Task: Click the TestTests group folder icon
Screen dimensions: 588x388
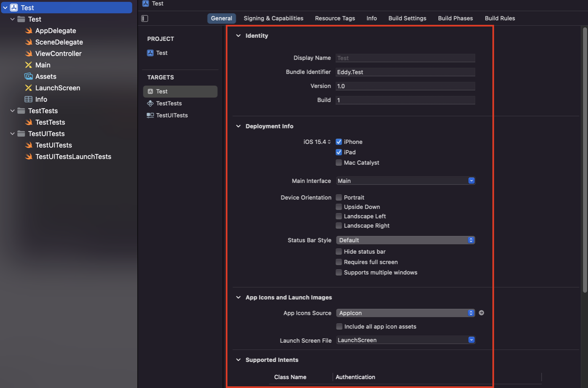Action: coord(21,111)
